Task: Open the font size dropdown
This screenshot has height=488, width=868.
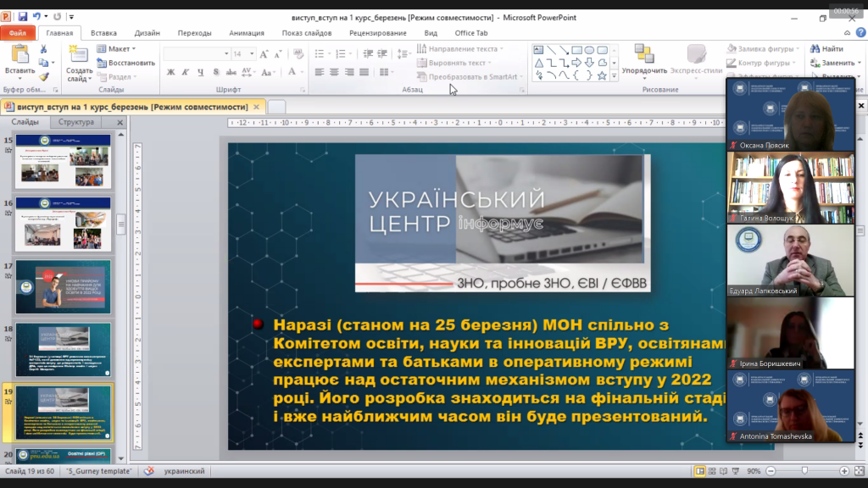Action: [250, 53]
